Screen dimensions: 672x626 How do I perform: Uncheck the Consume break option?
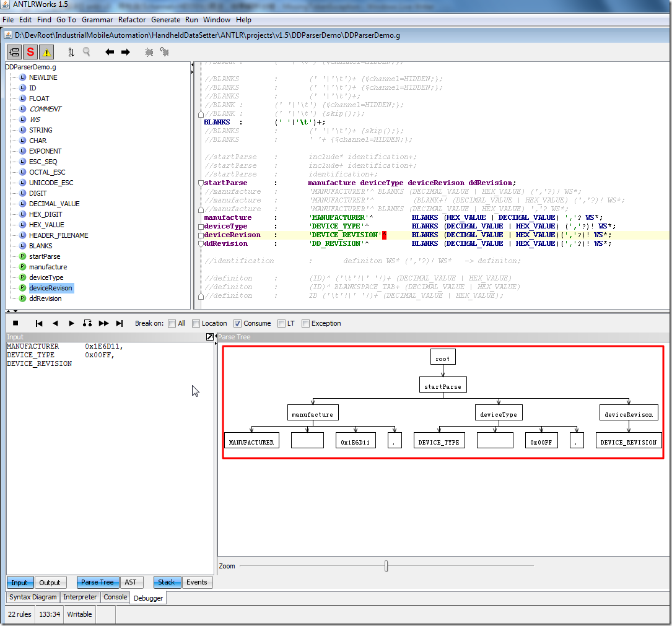click(x=237, y=323)
